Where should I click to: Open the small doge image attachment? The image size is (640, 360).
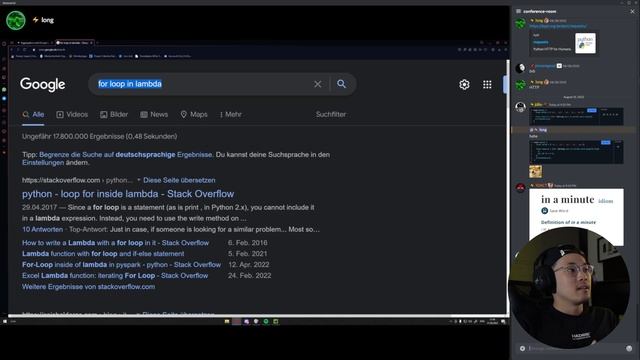coord(536,171)
